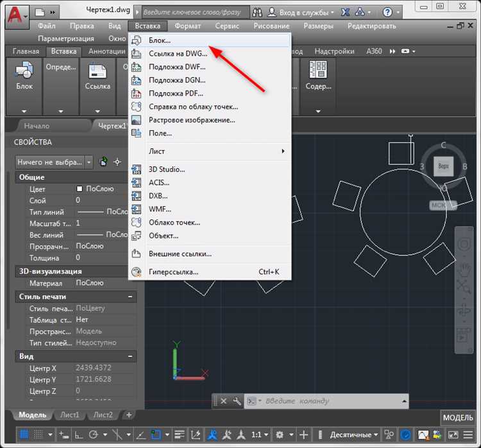Click the binoculars search icon
The width and height of the screenshot is (481, 448).
tap(257, 12)
